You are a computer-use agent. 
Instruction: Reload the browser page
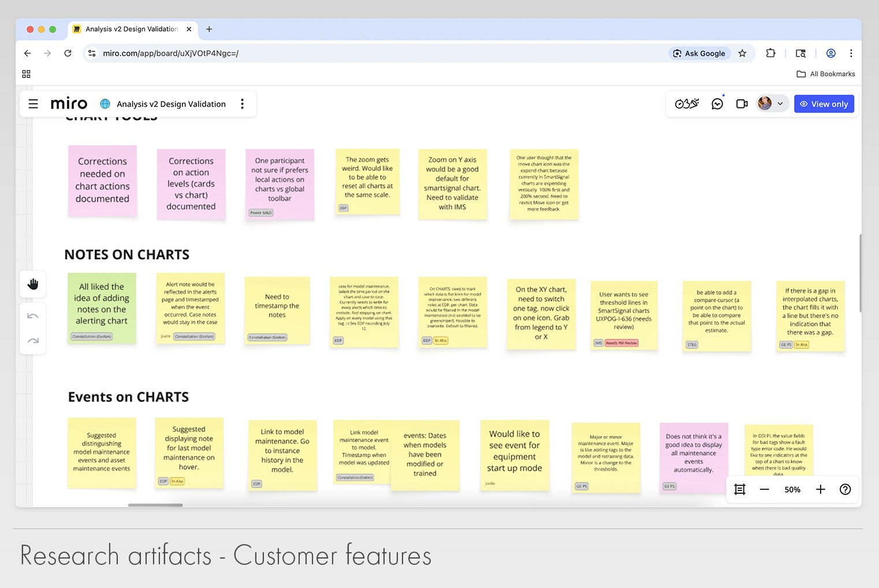point(68,53)
